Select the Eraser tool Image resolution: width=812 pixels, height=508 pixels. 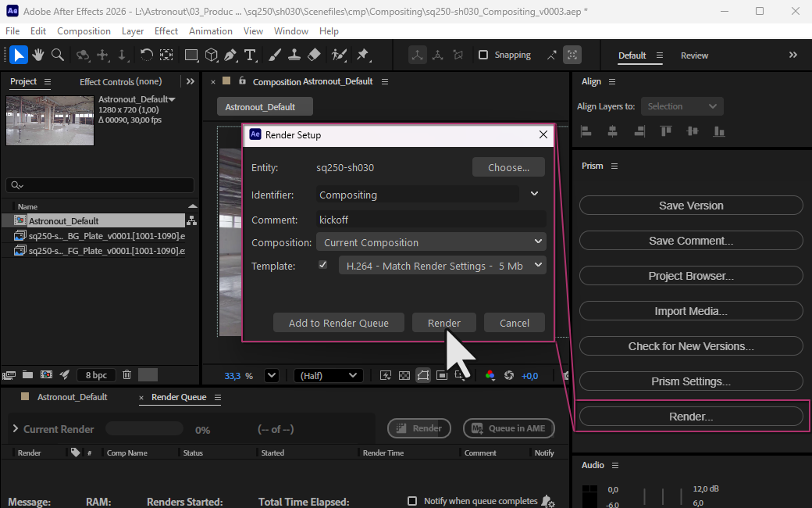click(x=314, y=55)
